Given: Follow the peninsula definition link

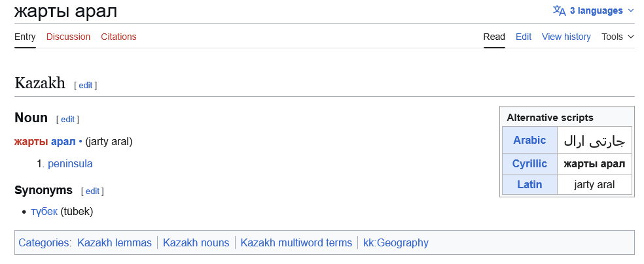Looking at the screenshot, I should click(x=70, y=163).
